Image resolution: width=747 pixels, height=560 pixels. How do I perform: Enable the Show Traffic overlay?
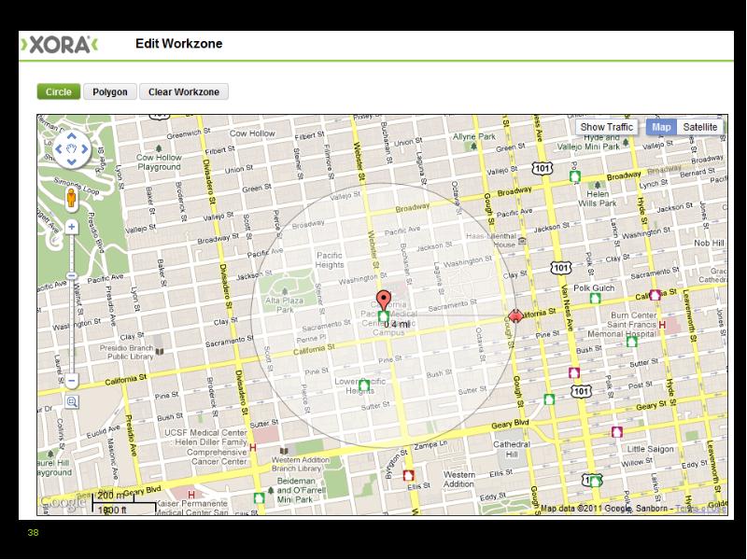click(x=606, y=127)
